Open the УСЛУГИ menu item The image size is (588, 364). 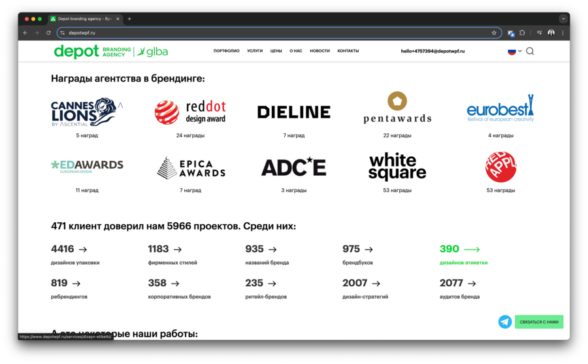pos(255,51)
